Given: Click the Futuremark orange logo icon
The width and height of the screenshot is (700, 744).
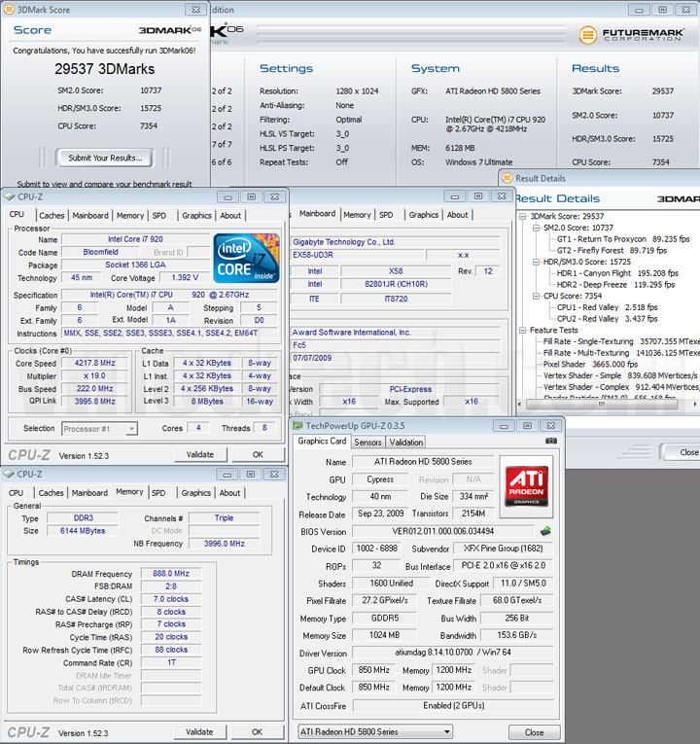Looking at the screenshot, I should 588,35.
